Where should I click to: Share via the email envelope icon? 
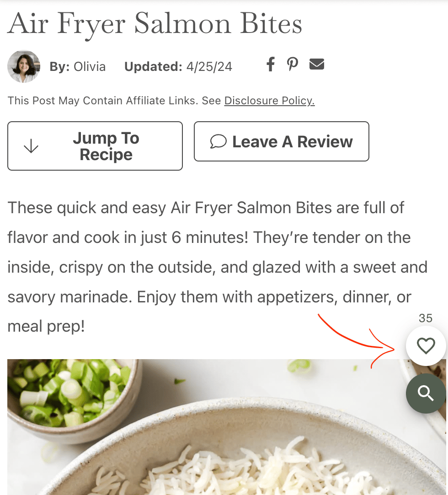pos(317,64)
